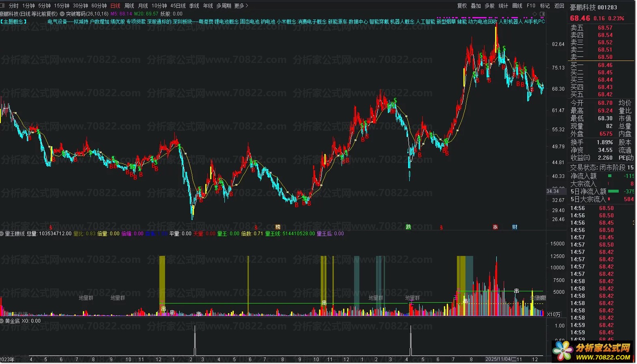Click the 突破筹码(26,10,16) indicator name
The height and width of the screenshot is (364, 637).
(87, 14)
